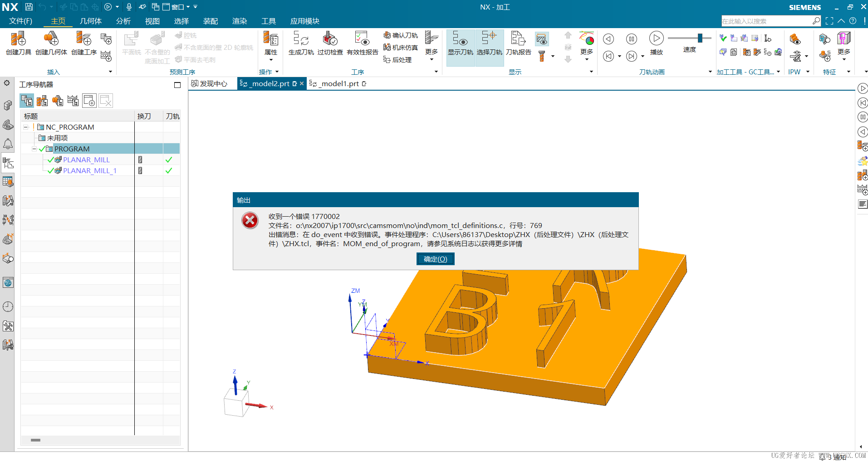Open the notifications bell sidebar icon
Viewport: 868px width, 461px height.
coord(8,144)
